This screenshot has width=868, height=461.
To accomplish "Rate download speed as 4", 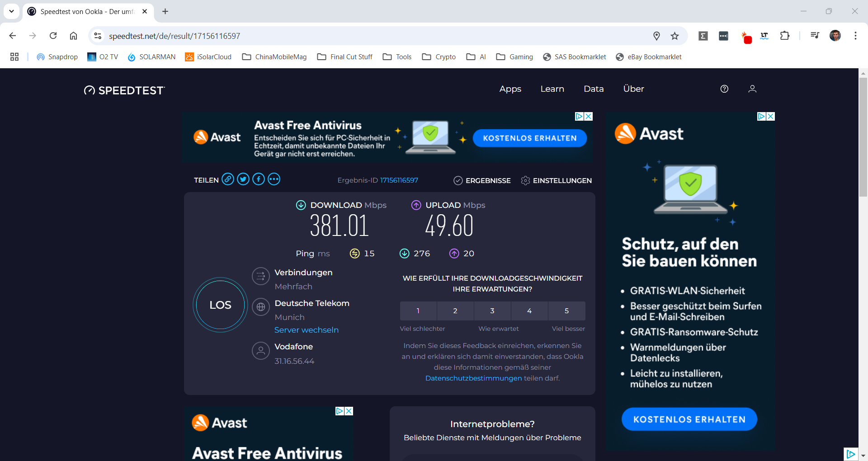I will 529,311.
